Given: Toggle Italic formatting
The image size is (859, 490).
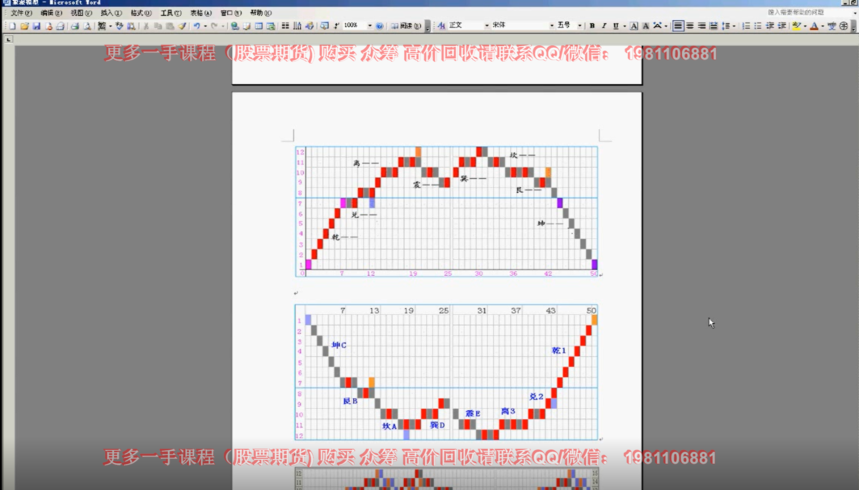Looking at the screenshot, I should [x=604, y=26].
